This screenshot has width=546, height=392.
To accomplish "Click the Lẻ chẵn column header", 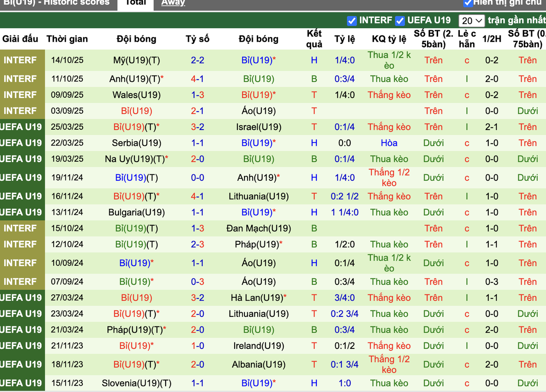I will pos(467,39).
